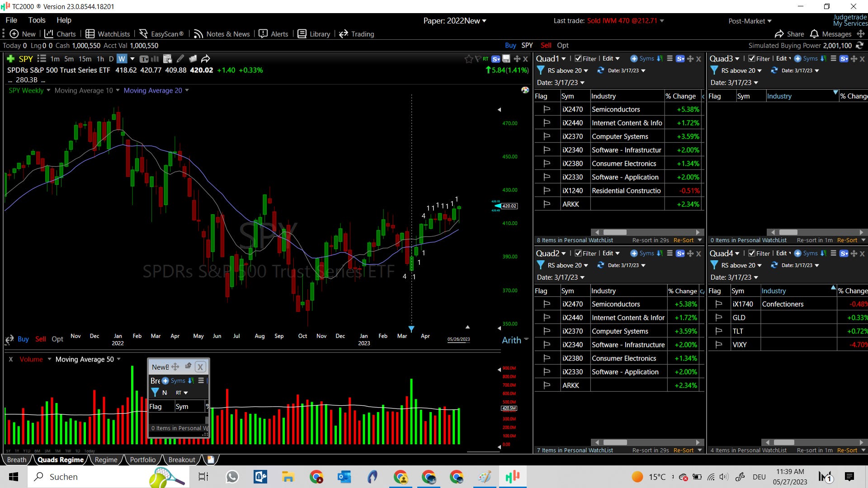The image size is (868, 488).
Task: Click the green plus icon next to SPY
Action: (x=11, y=59)
